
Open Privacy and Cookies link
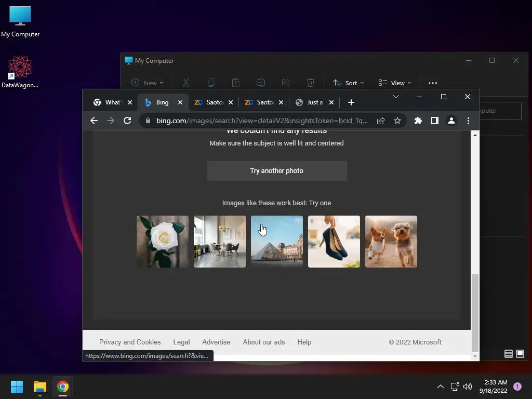(x=130, y=342)
